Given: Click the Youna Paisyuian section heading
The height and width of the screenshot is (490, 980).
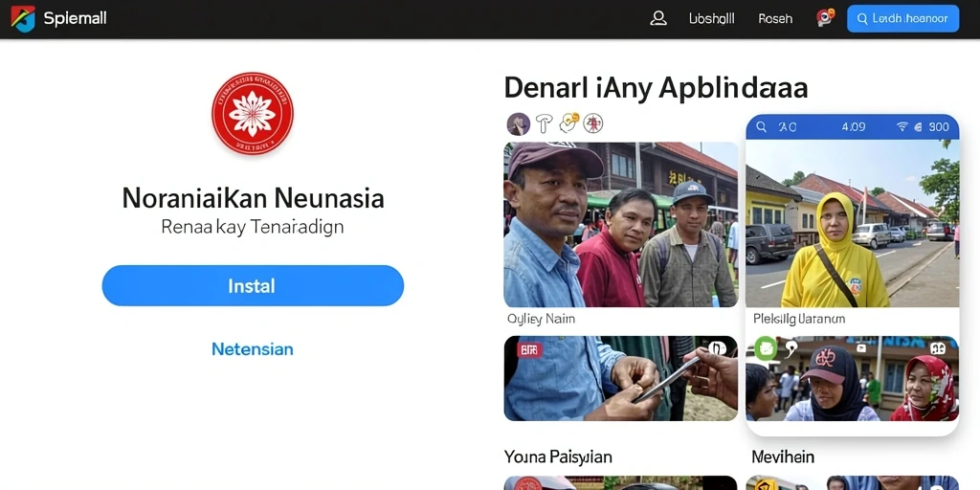Looking at the screenshot, I should (x=558, y=457).
